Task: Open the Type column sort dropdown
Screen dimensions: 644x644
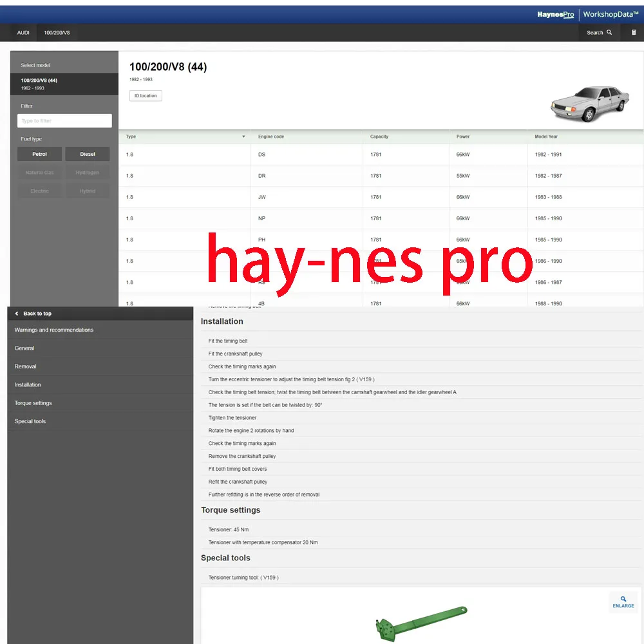Action: click(x=243, y=137)
